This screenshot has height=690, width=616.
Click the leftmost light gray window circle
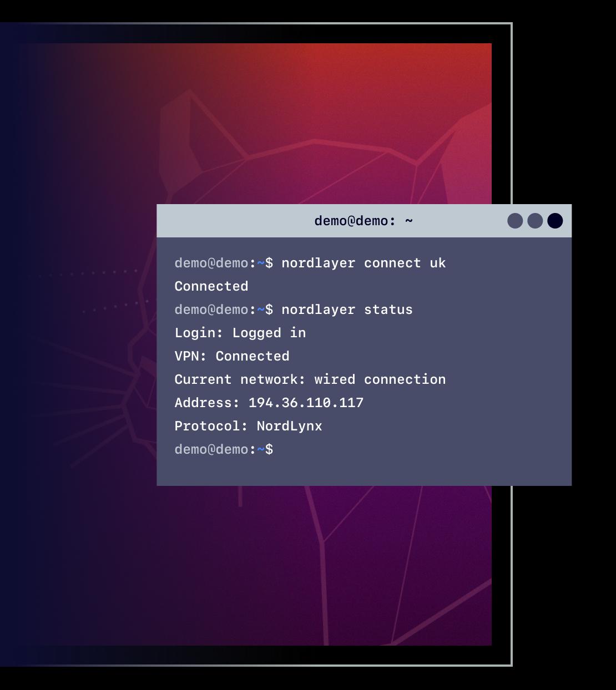[x=515, y=221]
